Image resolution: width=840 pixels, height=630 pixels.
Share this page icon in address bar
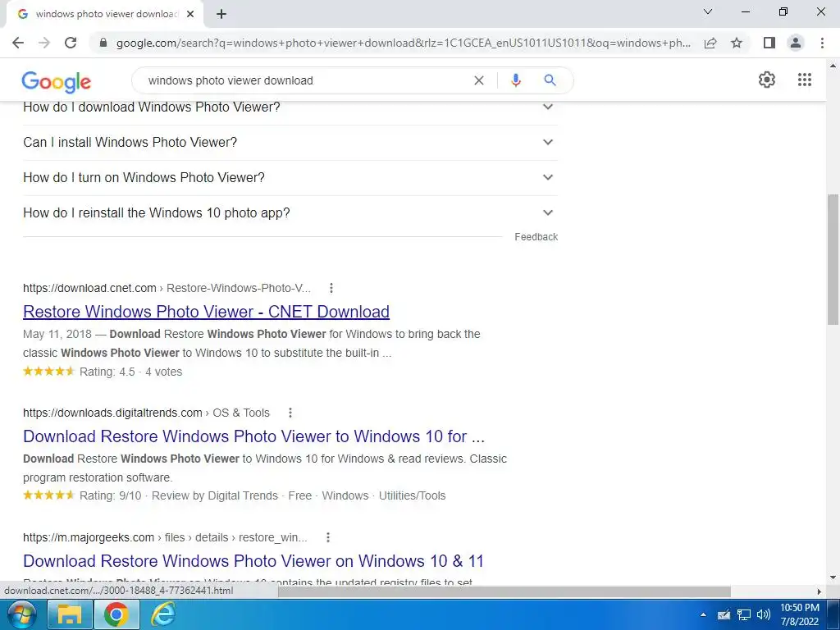coord(710,43)
